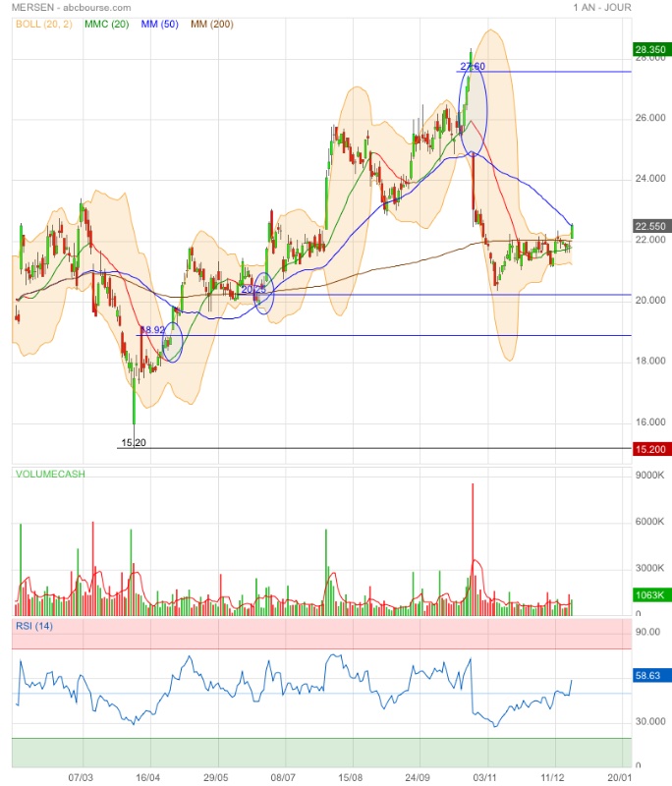The image size is (672, 786).
Task: Click the 11/12 date axis label
Action: 552,777
